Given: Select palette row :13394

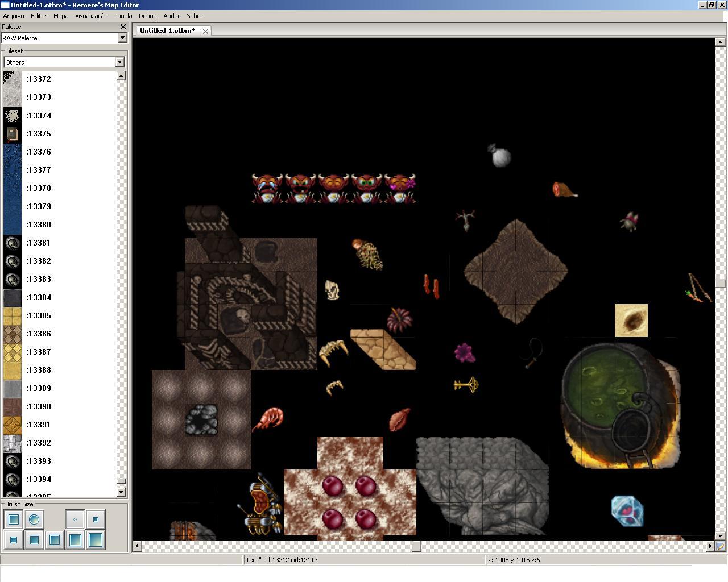Looking at the screenshot, I should [x=60, y=479].
